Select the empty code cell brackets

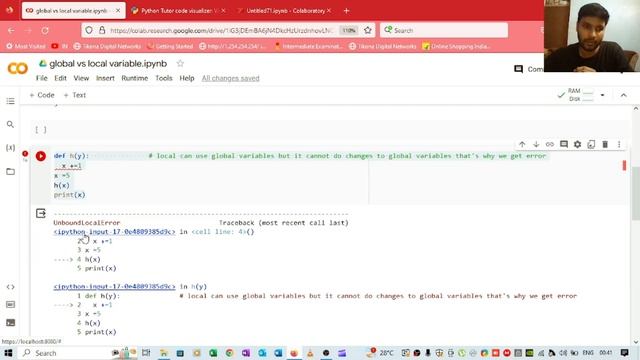pyautogui.click(x=41, y=130)
